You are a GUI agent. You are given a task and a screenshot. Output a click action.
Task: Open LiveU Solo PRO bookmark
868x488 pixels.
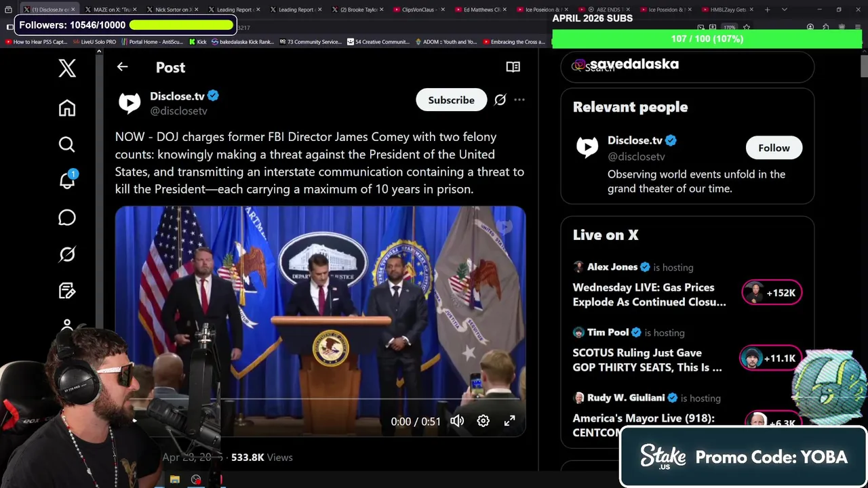(94, 42)
